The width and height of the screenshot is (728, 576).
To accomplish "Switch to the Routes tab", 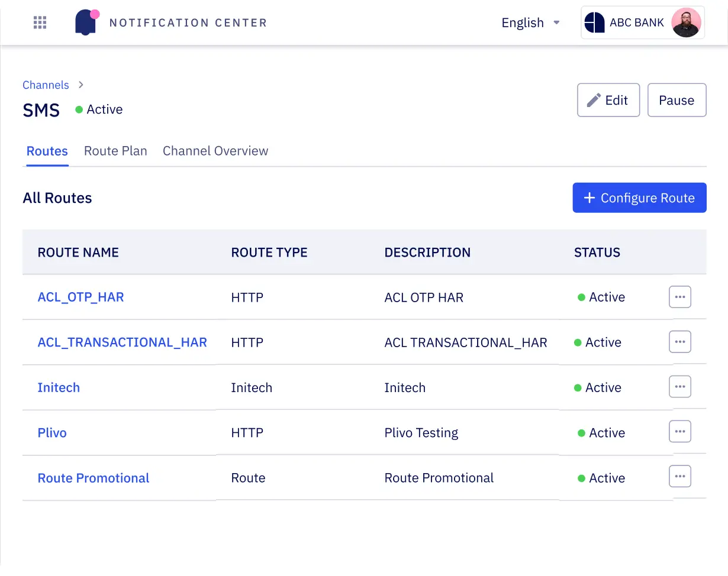I will 47,151.
